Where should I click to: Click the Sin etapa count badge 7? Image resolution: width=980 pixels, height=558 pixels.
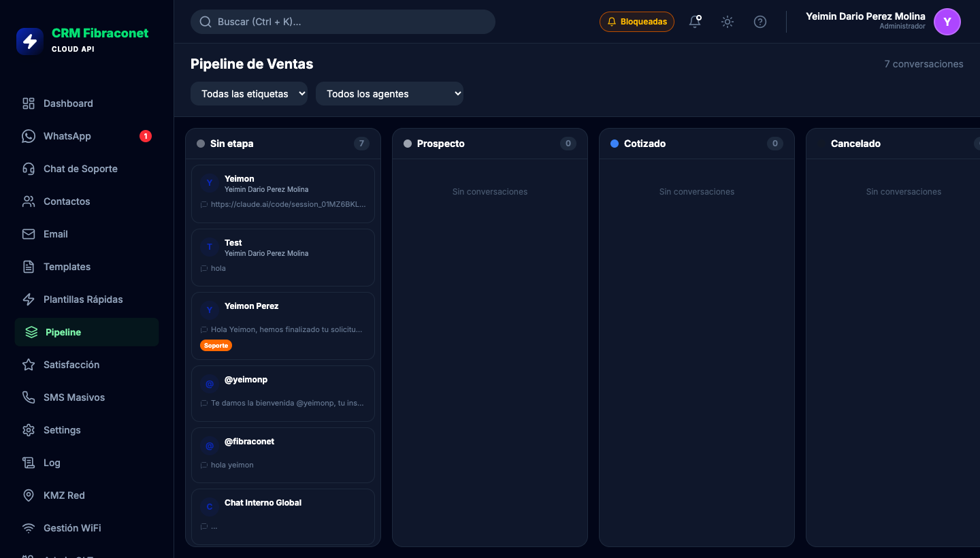tap(361, 144)
